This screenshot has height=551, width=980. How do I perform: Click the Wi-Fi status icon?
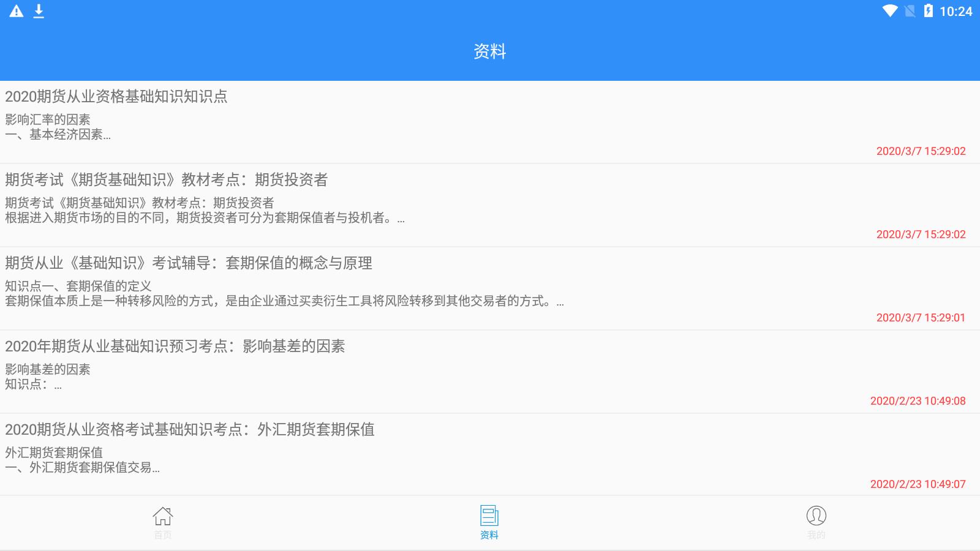pyautogui.click(x=891, y=10)
